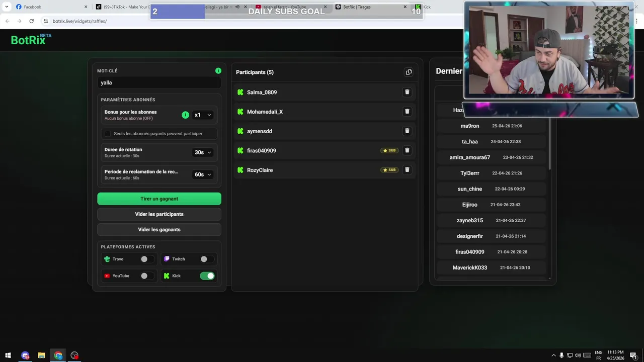This screenshot has height=362, width=644.
Task: Open the 30s Duree de rotation dropdown
Action: coord(203,152)
